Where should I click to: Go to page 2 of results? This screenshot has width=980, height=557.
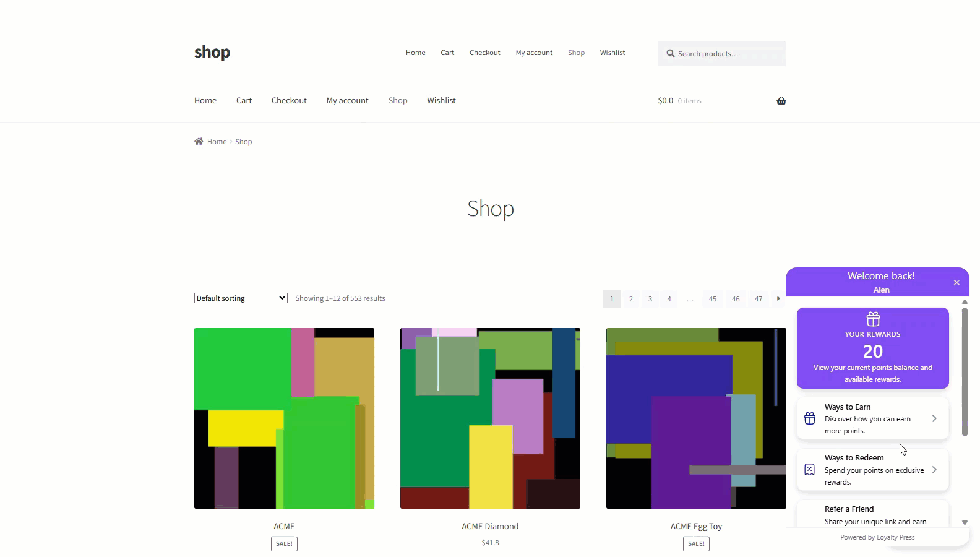[631, 299]
